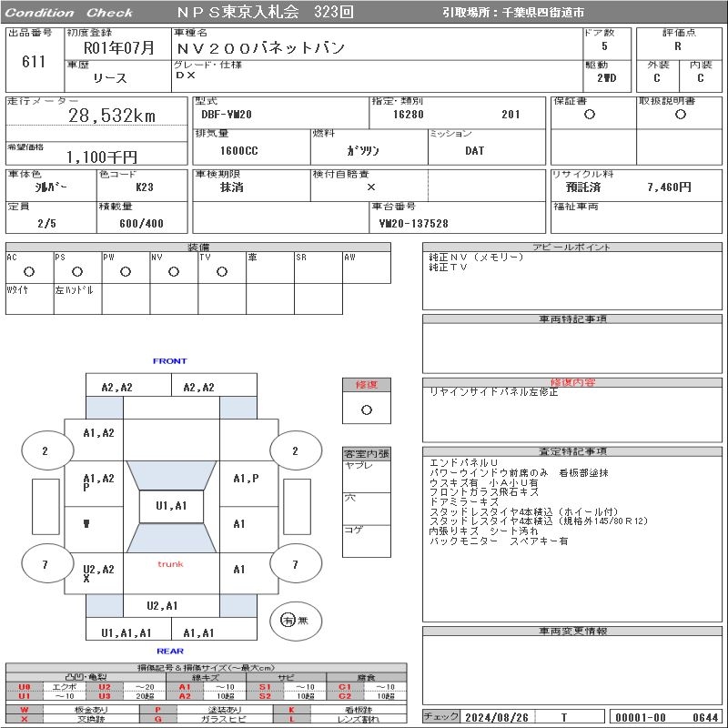This screenshot has height=728, width=728.
Task: Select the auction title NPS東京入札会 323回
Action: coord(265,12)
